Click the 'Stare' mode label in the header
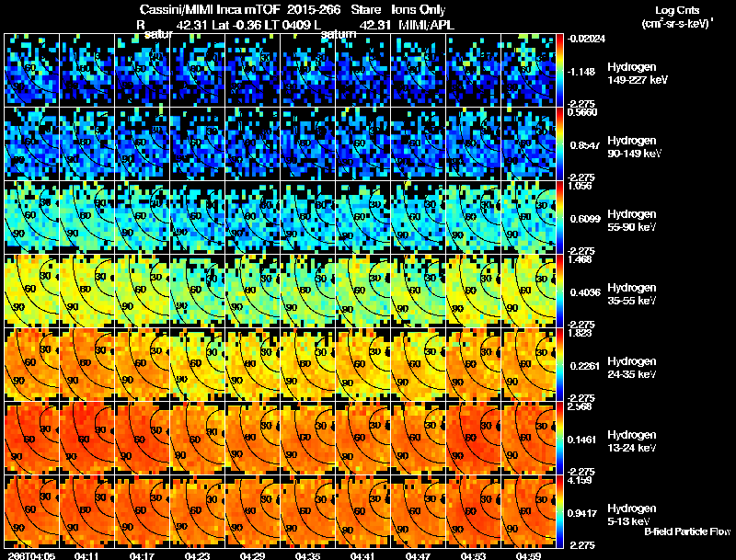Screen dimensions: 736x560 click(x=366, y=10)
